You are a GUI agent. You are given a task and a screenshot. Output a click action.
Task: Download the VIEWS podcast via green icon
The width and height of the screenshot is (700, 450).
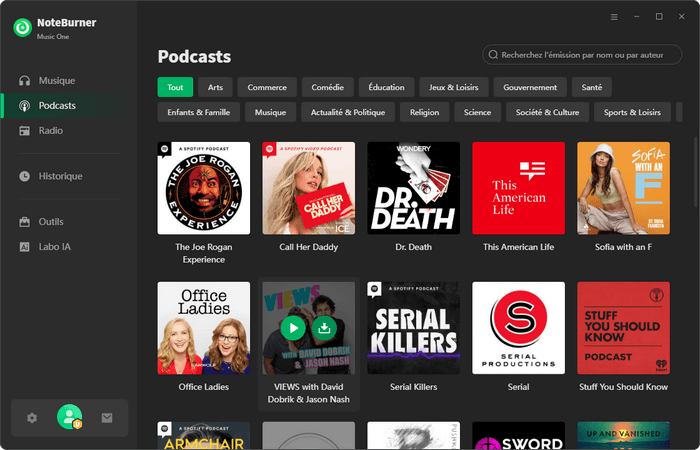point(324,328)
